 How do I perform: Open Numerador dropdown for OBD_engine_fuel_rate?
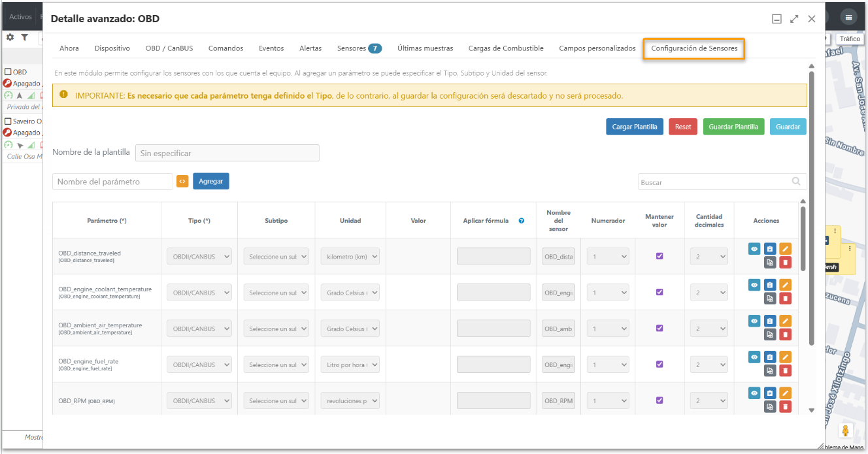coord(608,365)
